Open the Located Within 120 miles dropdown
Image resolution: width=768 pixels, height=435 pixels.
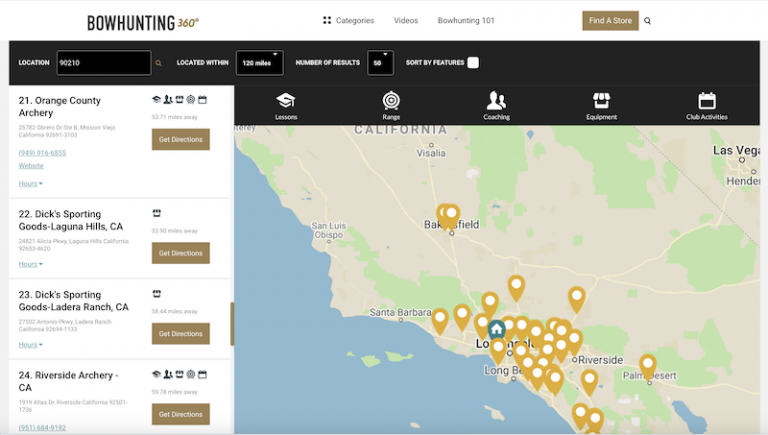(x=260, y=63)
